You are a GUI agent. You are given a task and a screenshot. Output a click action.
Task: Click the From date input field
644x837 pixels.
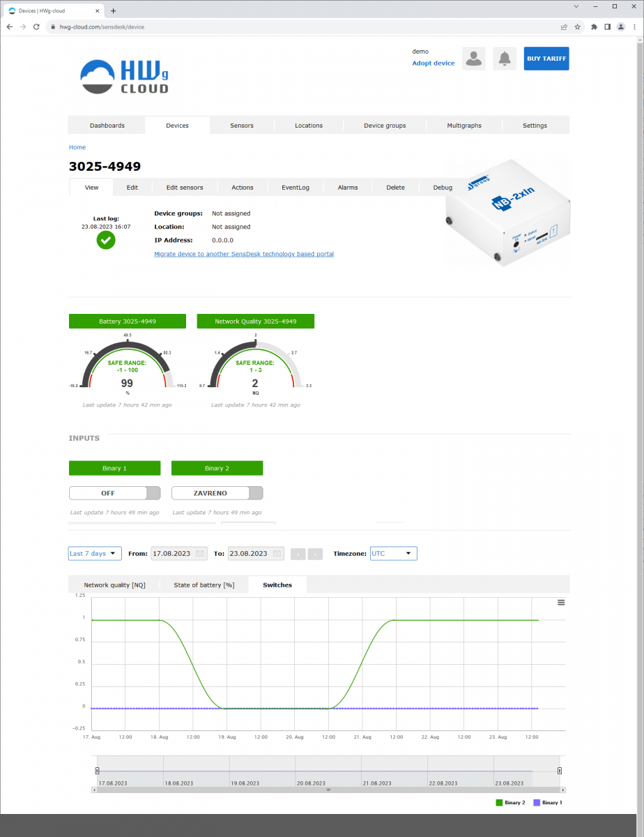click(x=179, y=554)
